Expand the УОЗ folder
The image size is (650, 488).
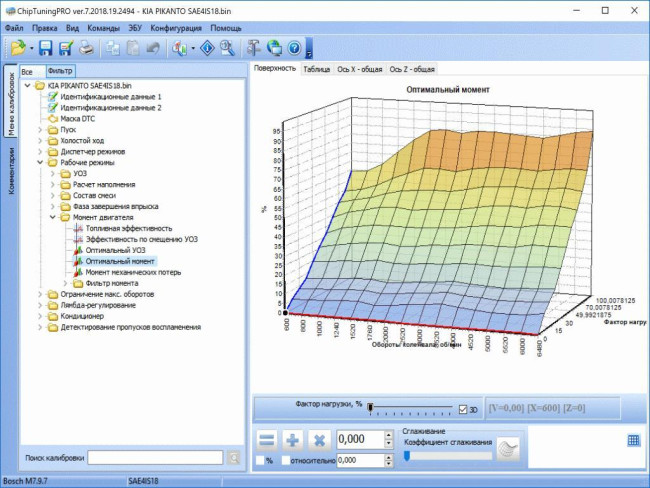click(53, 173)
